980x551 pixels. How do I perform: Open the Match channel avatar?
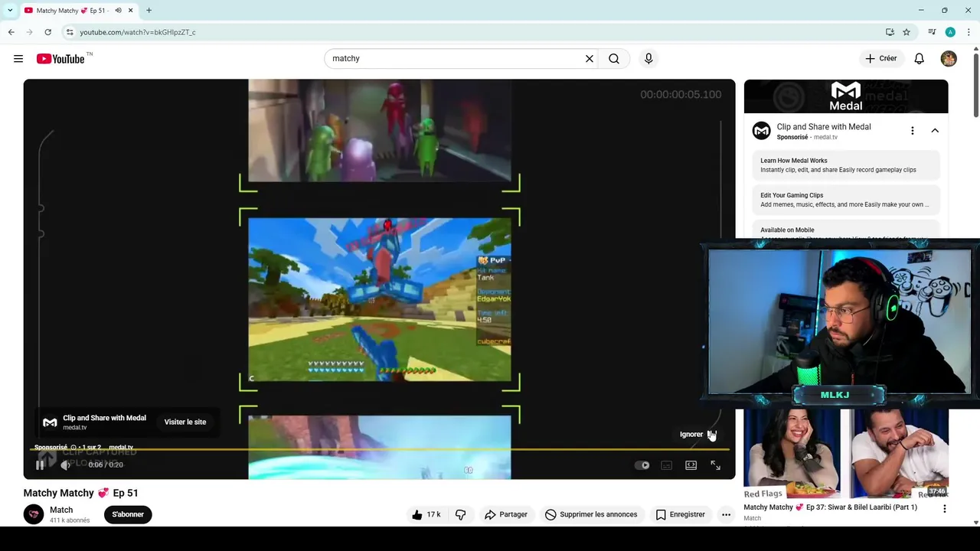33,514
